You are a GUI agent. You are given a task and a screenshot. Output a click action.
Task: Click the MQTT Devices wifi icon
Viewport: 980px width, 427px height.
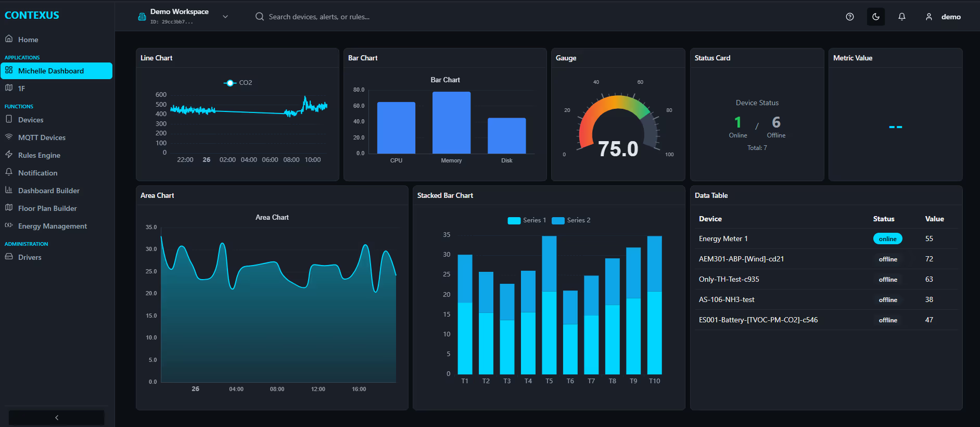coord(9,137)
